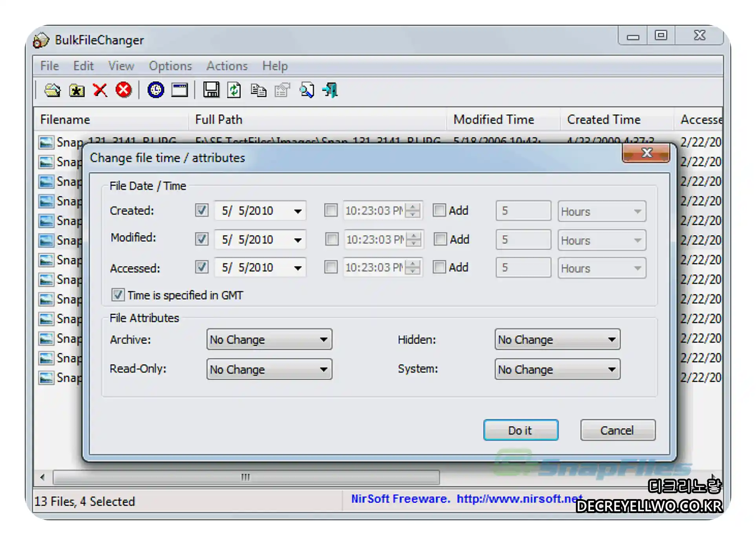Click the door exit icon

point(330,90)
